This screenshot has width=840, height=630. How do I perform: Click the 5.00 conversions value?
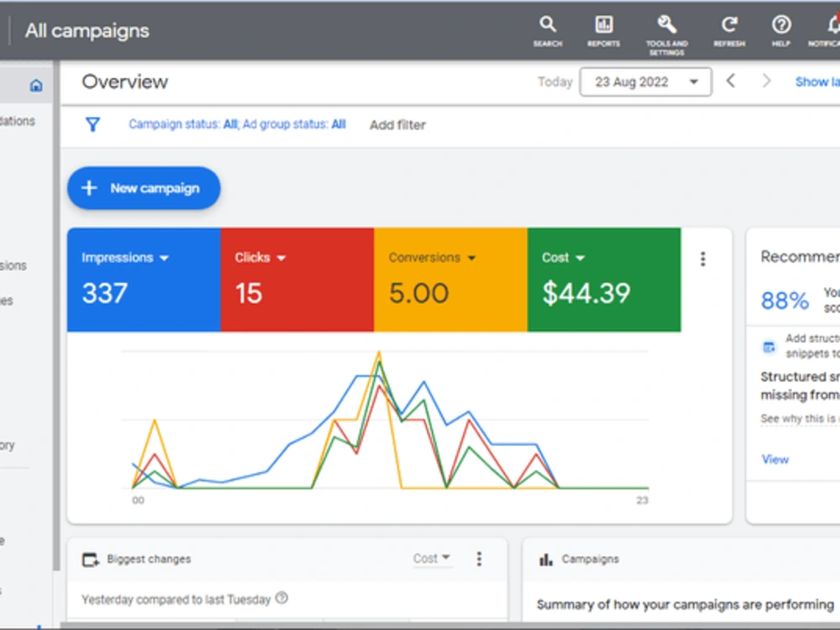click(x=418, y=293)
